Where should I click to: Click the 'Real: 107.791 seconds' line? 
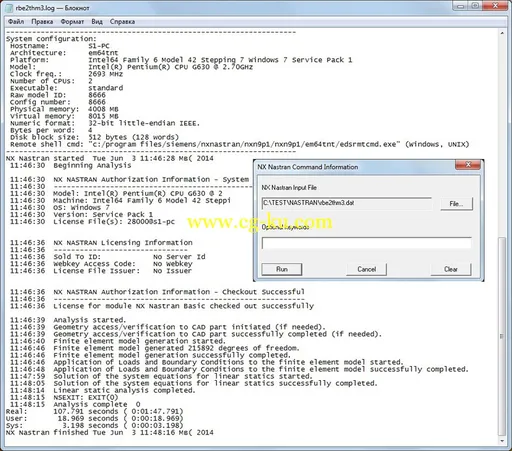95,411
